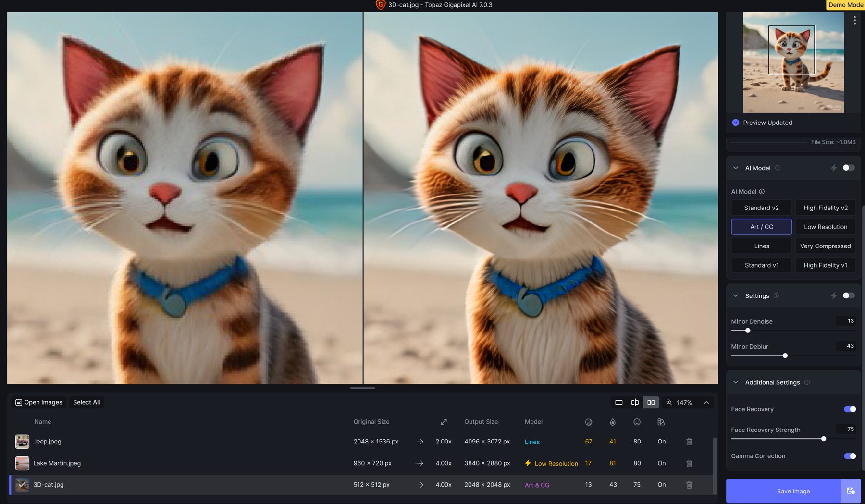Collapse the Settings panel
Viewport: 865px width, 504px height.
coord(735,295)
